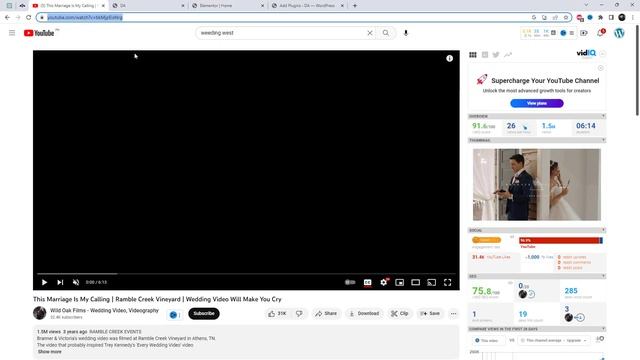The width and height of the screenshot is (640, 360).
Task: Click the vidIQ logo
Action: (x=586, y=53)
